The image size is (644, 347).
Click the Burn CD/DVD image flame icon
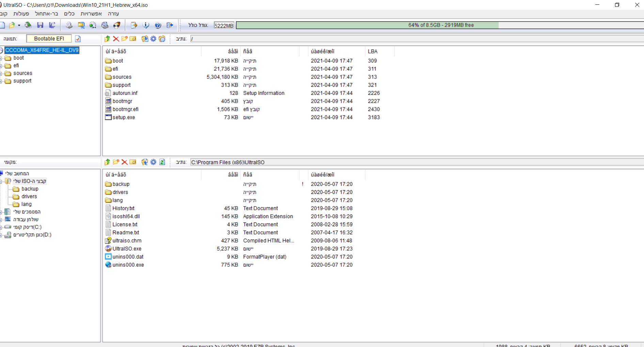point(117,25)
